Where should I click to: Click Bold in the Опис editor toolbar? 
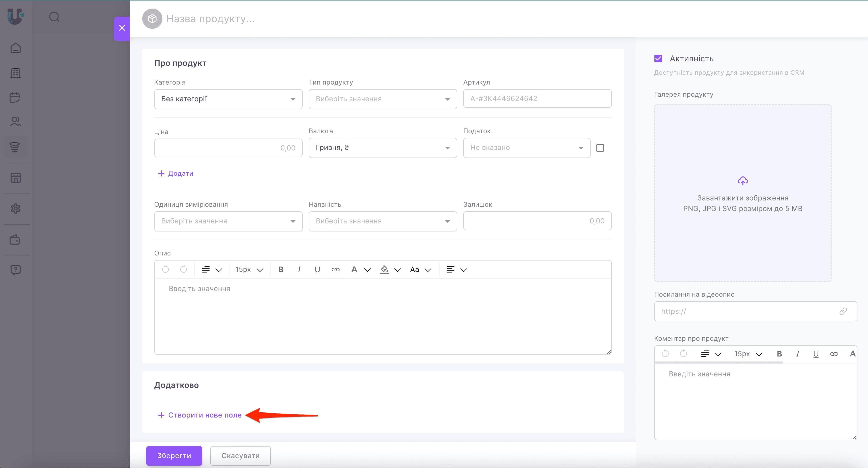click(x=281, y=269)
